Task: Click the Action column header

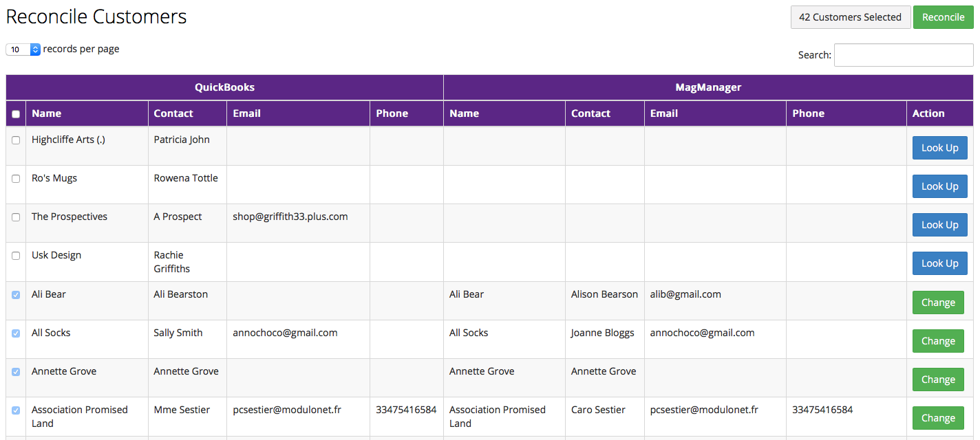Action: (940, 113)
